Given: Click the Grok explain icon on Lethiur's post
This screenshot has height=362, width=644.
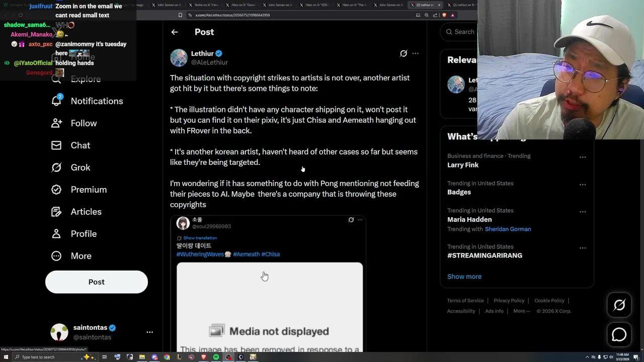Looking at the screenshot, I should coord(404,53).
